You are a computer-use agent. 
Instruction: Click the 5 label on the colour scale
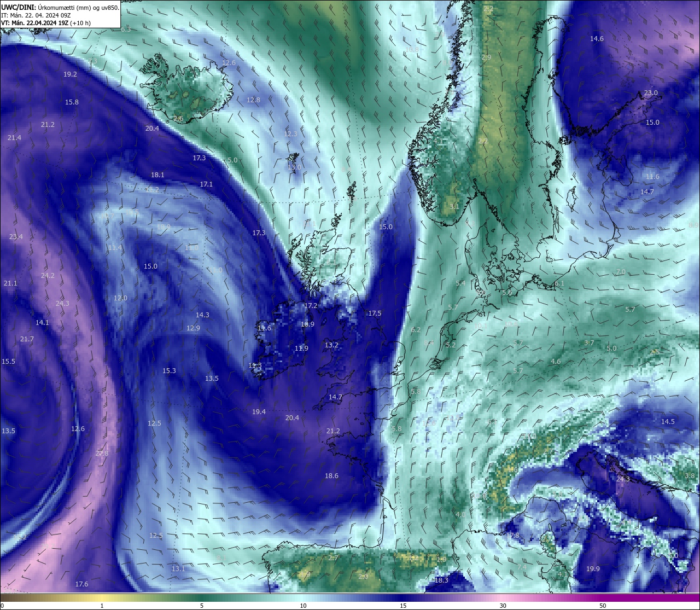tap(202, 606)
